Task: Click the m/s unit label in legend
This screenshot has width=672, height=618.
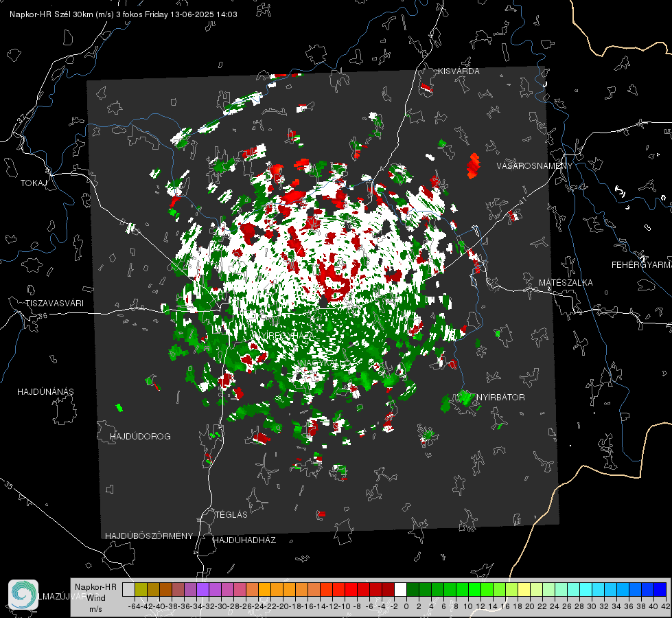Action: [95, 608]
